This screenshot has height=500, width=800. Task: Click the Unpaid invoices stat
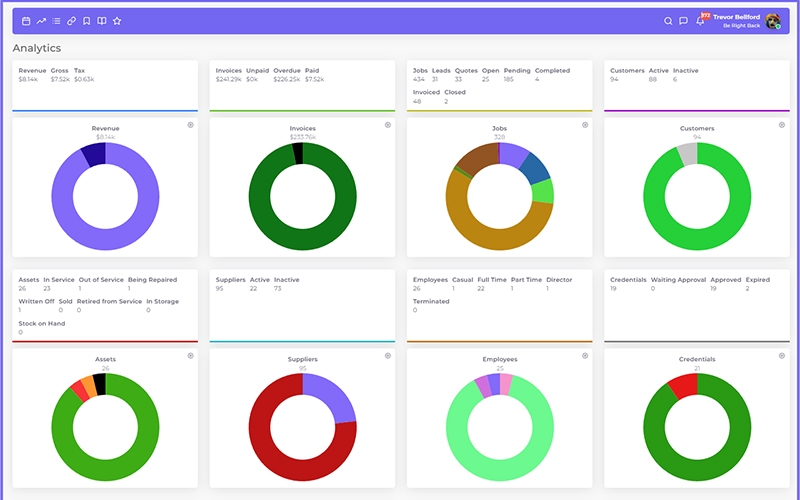(x=258, y=75)
